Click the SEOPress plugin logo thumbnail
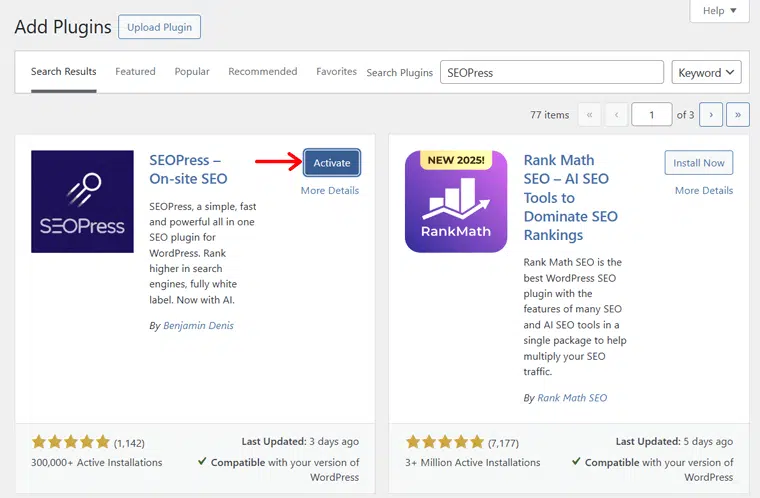 (82, 201)
